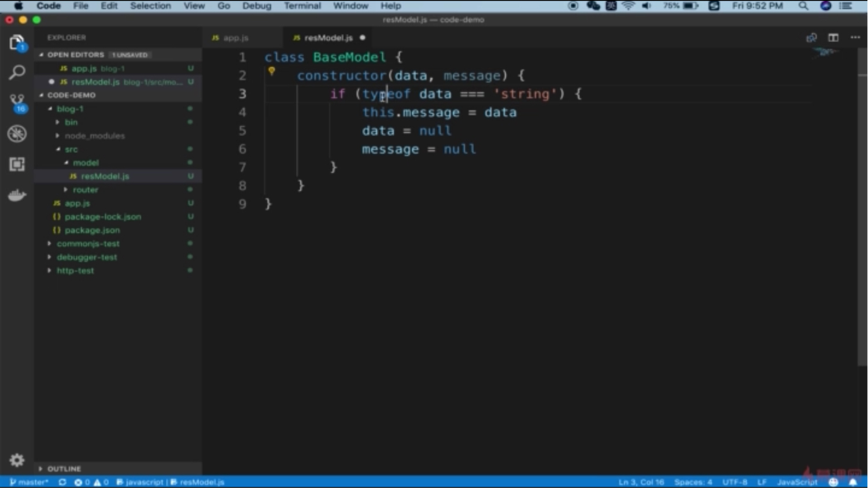Screen dimensions: 868x488
Task: Open the feedback smiley in status bar
Action: [x=833, y=482]
